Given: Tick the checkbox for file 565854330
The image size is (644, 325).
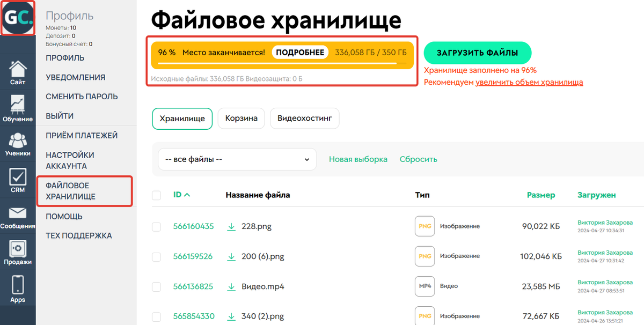Looking at the screenshot, I should point(156,316).
